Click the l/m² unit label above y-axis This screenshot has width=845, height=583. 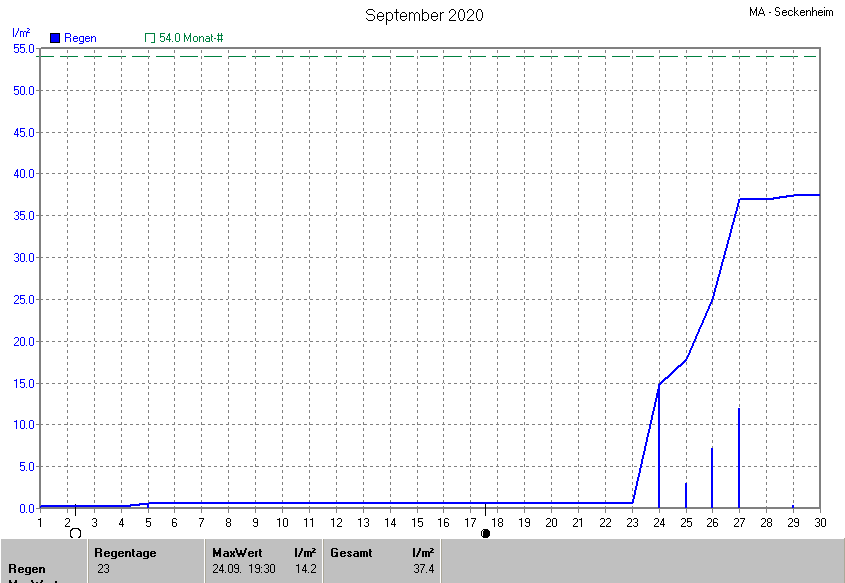point(20,33)
